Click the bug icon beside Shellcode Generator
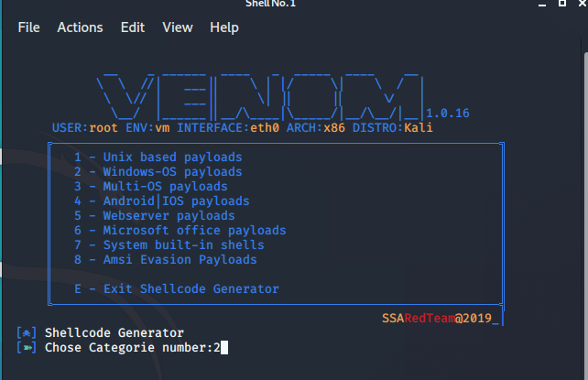This screenshot has height=380, width=588. click(27, 332)
